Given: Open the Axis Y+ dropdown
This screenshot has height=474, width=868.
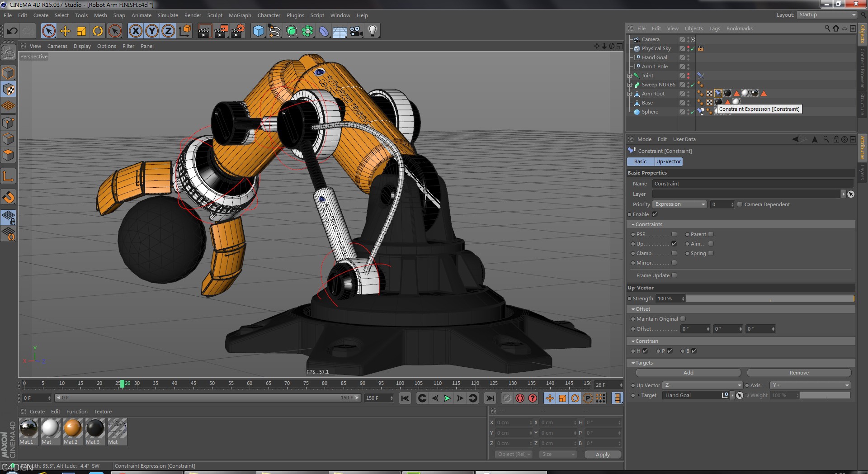Looking at the screenshot, I should click(811, 385).
